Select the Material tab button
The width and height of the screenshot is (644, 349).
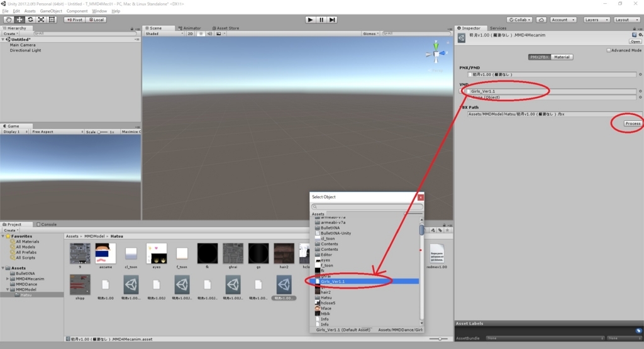pos(562,57)
